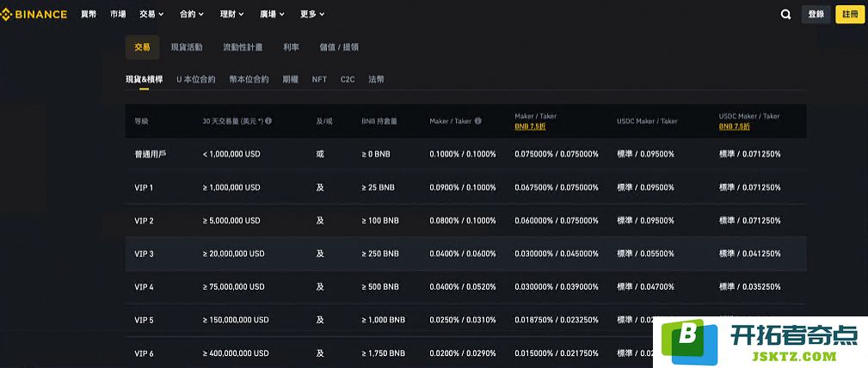868x368 pixels.
Task: Switch to the 期權 sub-tab
Action: tap(291, 80)
